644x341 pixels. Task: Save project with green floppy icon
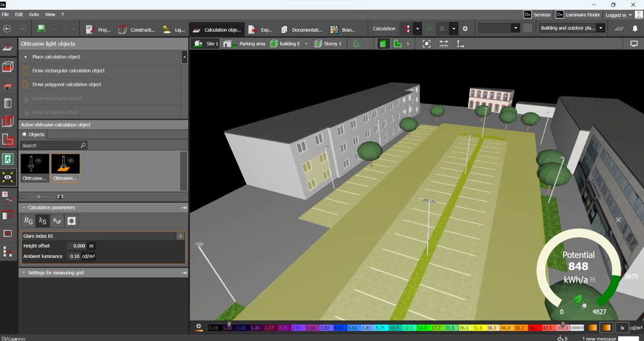(x=41, y=29)
